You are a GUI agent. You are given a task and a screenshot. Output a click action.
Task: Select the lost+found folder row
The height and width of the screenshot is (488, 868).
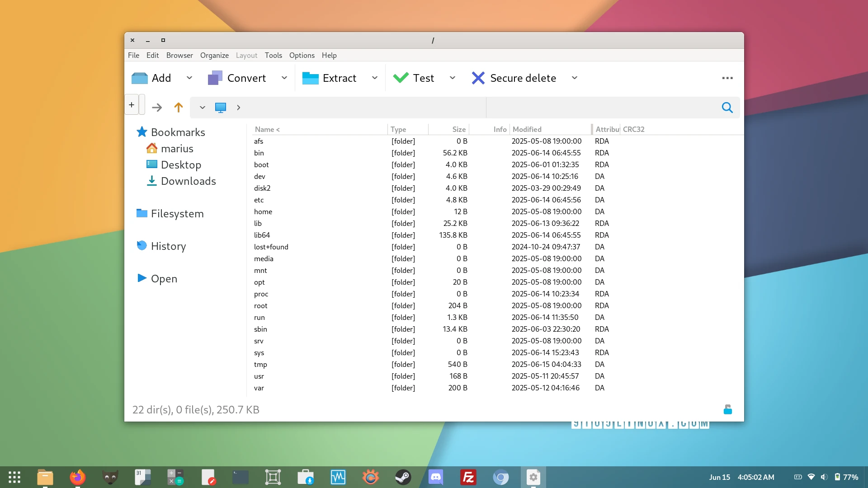(271, 247)
